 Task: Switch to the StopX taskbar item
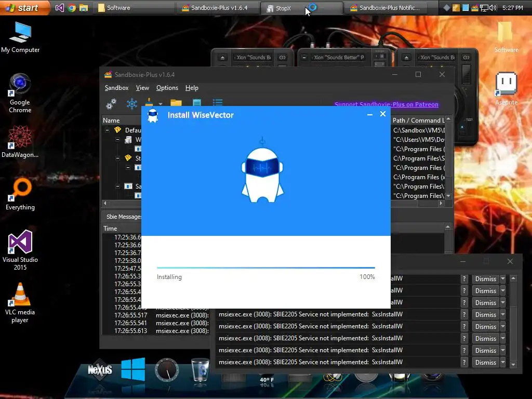[x=301, y=8]
